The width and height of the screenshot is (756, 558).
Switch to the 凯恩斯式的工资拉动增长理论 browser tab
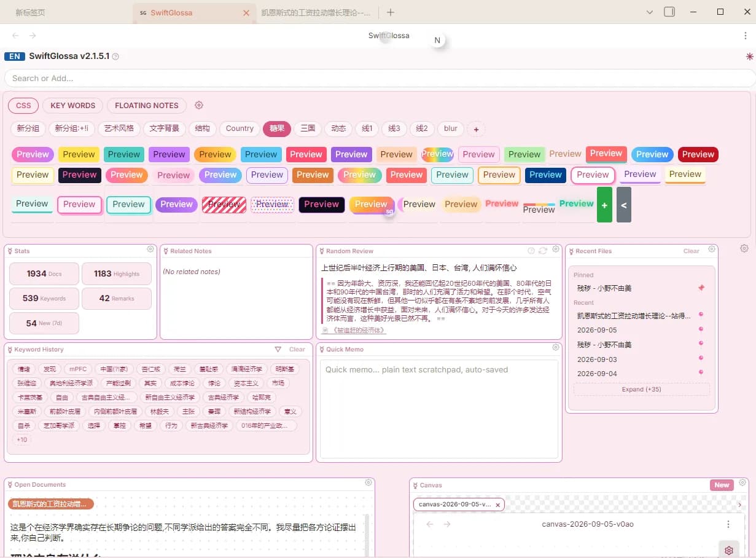pyautogui.click(x=316, y=12)
